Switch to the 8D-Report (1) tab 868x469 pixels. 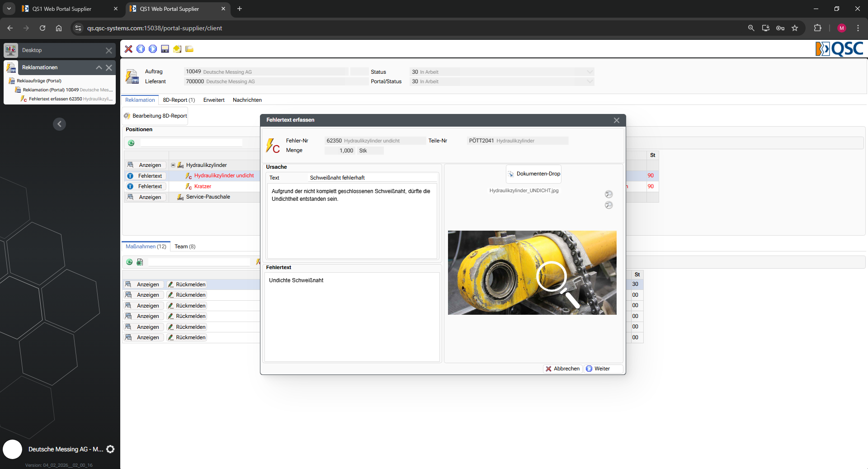179,100
